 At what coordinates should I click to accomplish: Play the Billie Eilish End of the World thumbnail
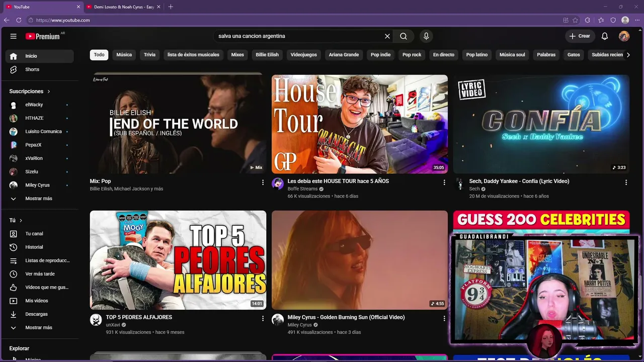click(x=178, y=124)
